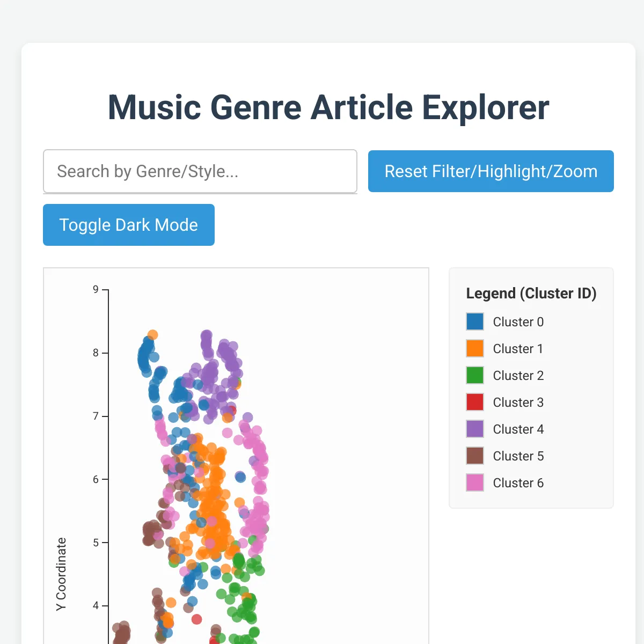
Task: Click the Cluster 2 label in the legend
Action: pos(518,375)
